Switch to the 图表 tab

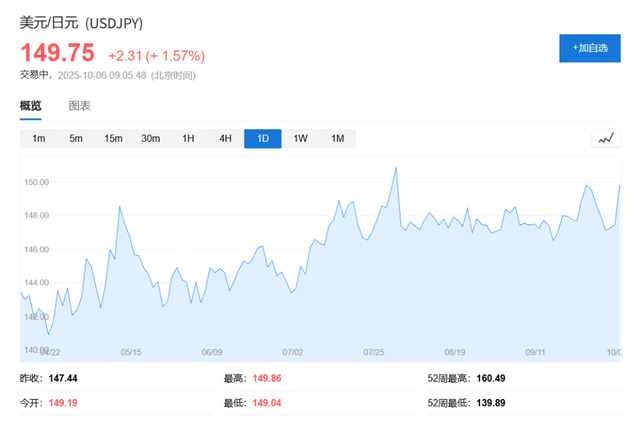(x=79, y=105)
